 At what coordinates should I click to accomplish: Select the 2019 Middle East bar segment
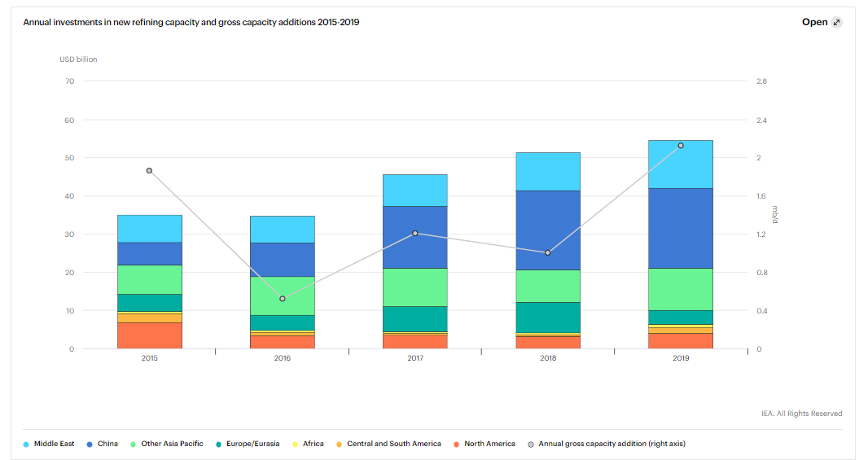tap(681, 164)
